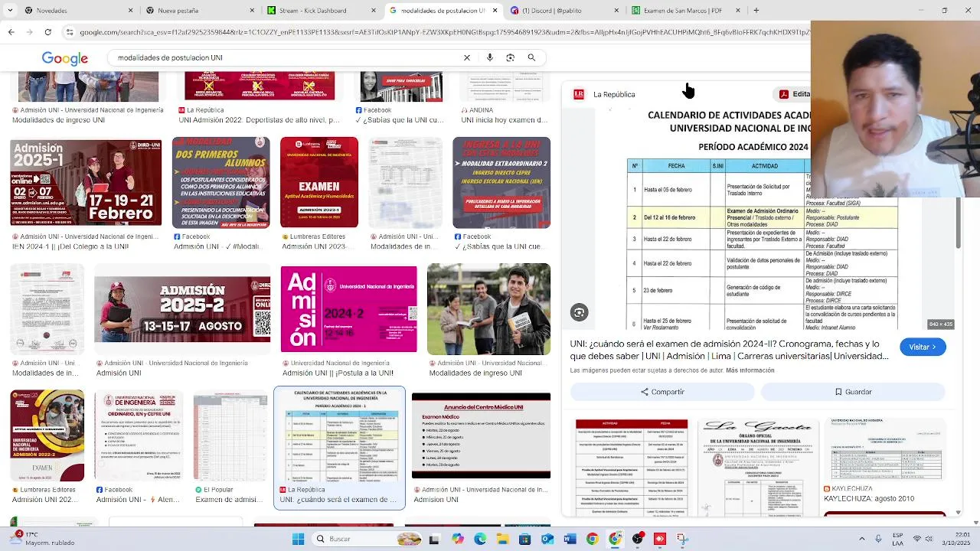The image size is (980, 551).
Task: Open File Explorer from taskbar
Action: coord(502,539)
